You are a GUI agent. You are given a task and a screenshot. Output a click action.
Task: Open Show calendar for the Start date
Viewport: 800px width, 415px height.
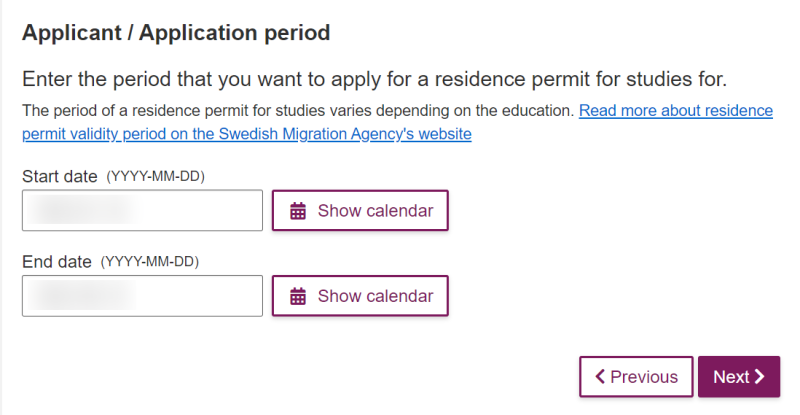coord(360,210)
